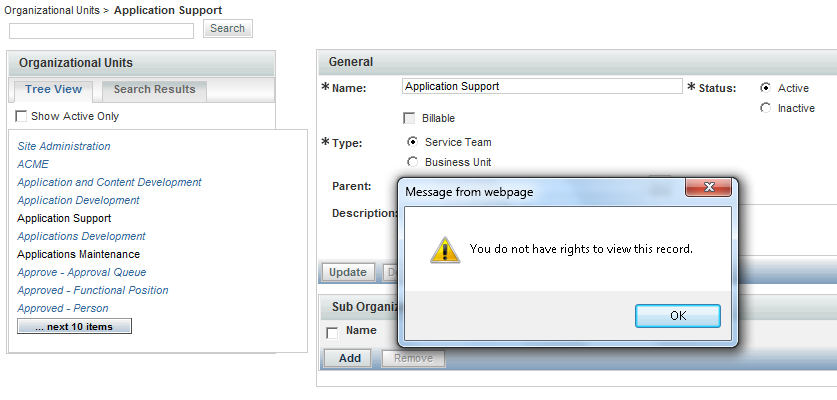The width and height of the screenshot is (837, 400).
Task: Load the next 10 items
Action: (74, 327)
